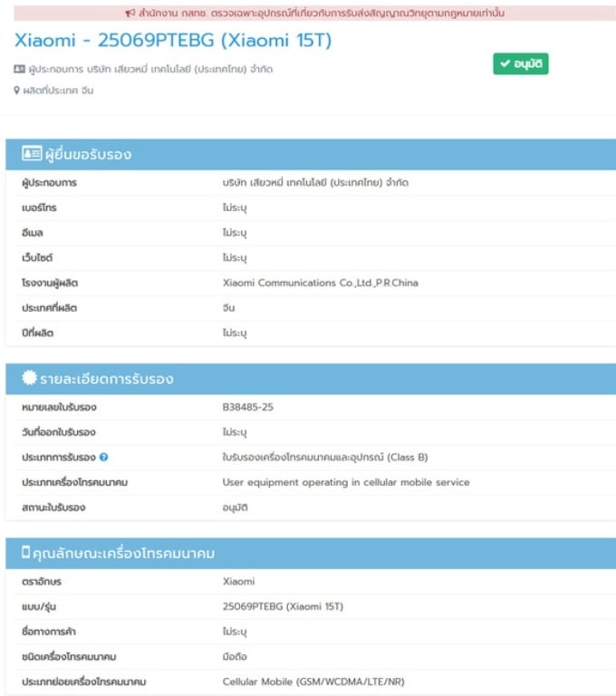
Task: Click the map pin icon beside ผลิตที่ประเทศ จีน
Action: coord(17,90)
